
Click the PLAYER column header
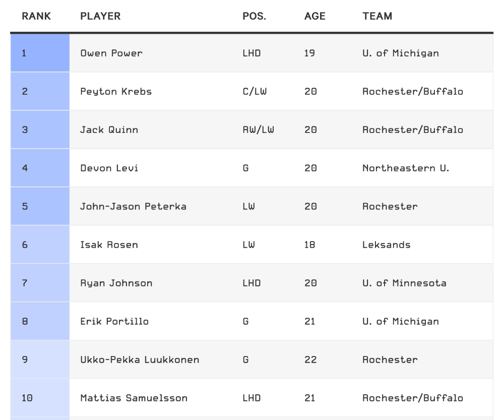click(x=100, y=16)
